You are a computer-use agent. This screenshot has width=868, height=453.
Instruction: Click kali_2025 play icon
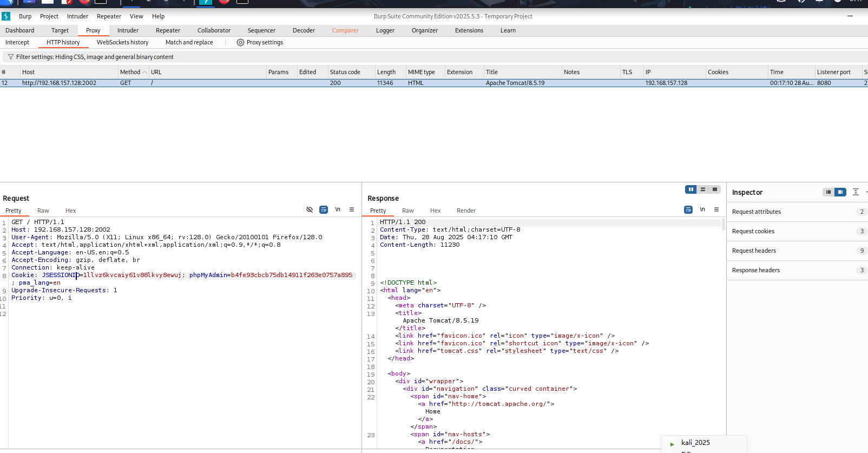tap(672, 444)
